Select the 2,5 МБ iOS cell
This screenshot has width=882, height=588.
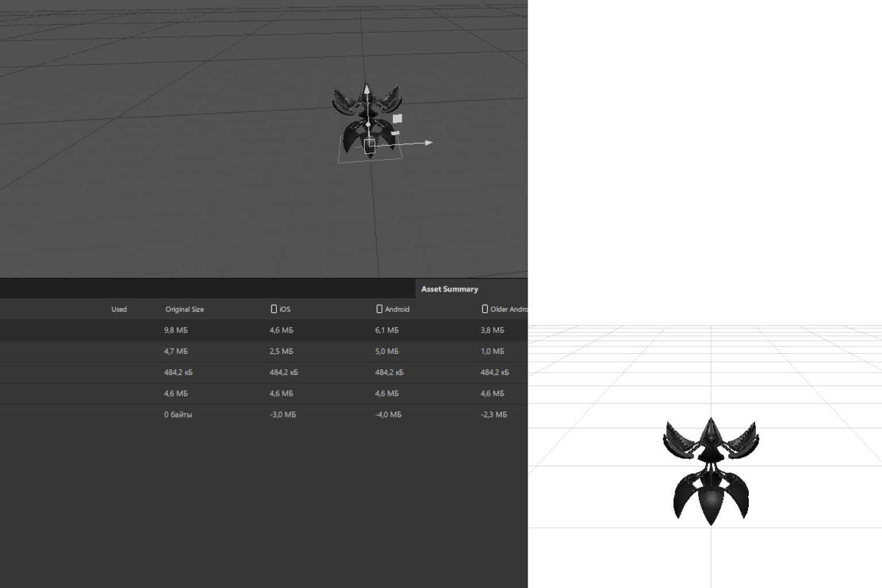point(281,351)
